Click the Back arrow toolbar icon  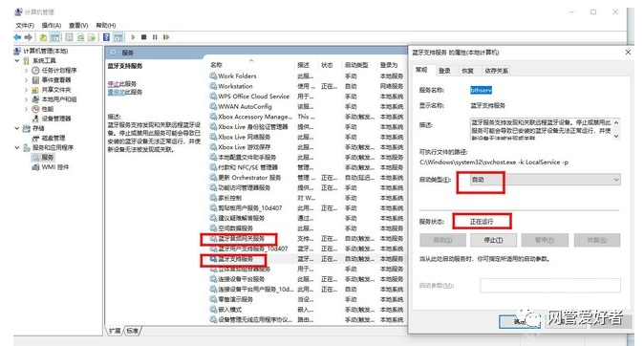coord(17,37)
